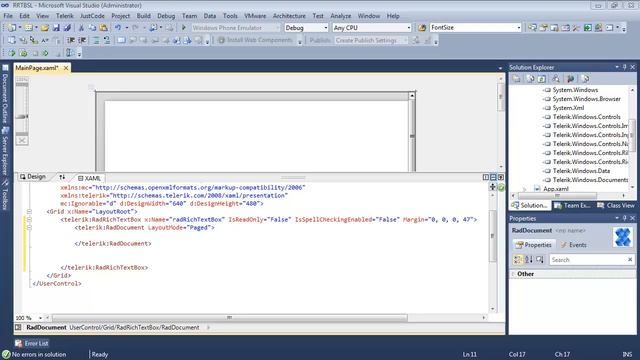The width and height of the screenshot is (640, 360).
Task: Open the XAML zoom percentage dropdown
Action: click(x=40, y=318)
